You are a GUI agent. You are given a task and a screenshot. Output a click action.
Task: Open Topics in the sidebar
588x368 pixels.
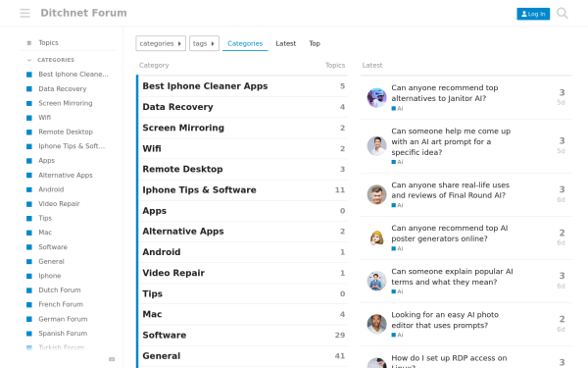pos(48,43)
